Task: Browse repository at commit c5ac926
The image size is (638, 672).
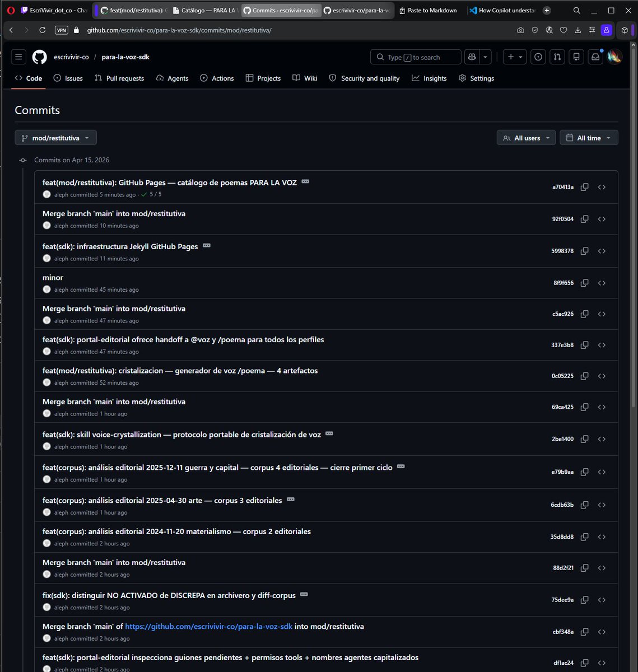Action: [x=602, y=314]
